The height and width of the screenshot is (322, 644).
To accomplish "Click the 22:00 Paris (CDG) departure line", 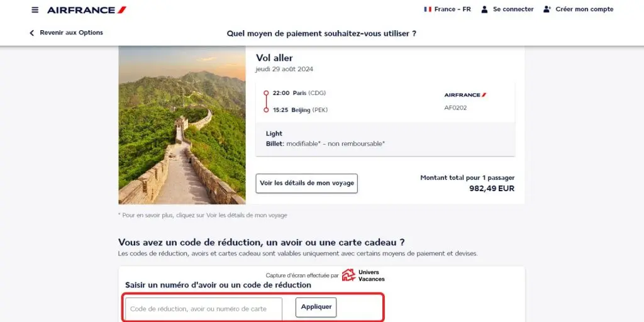I will 299,93.
